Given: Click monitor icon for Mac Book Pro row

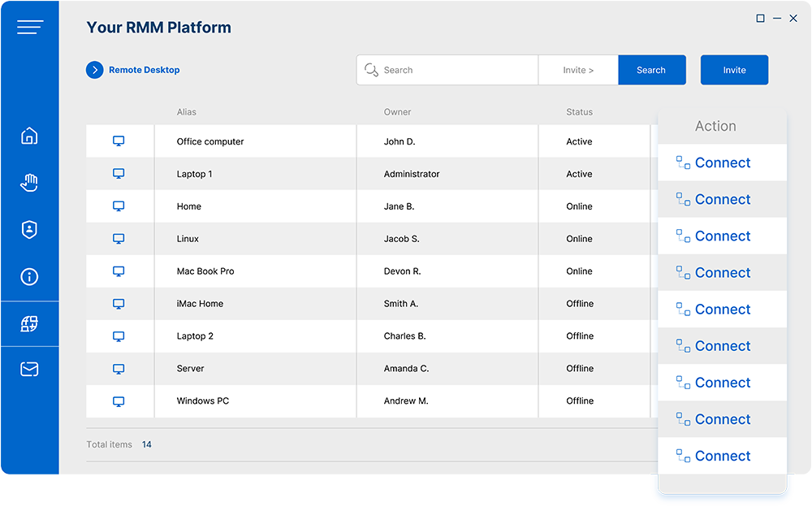Looking at the screenshot, I should [119, 271].
